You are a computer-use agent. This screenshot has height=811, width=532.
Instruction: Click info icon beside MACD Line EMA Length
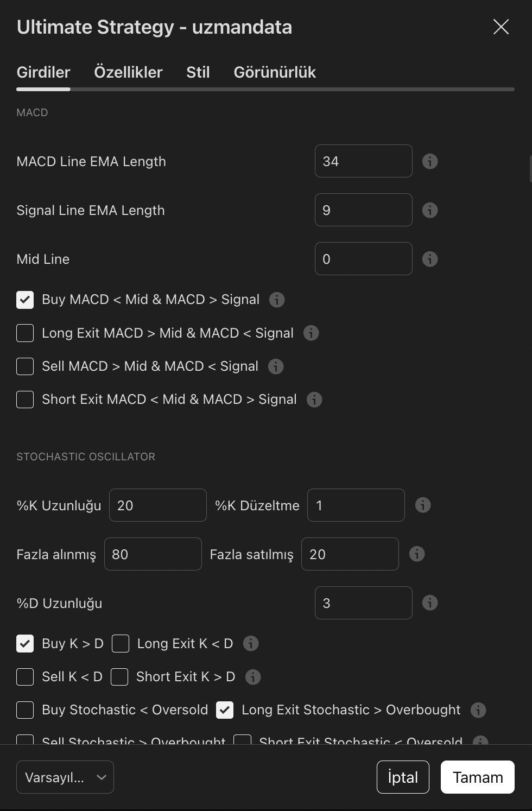tap(430, 161)
